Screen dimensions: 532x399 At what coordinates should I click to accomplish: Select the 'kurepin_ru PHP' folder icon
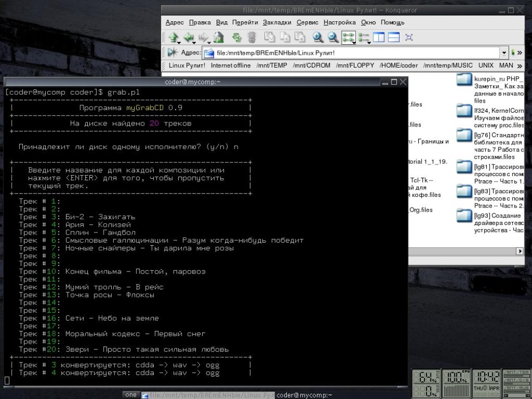(464, 80)
